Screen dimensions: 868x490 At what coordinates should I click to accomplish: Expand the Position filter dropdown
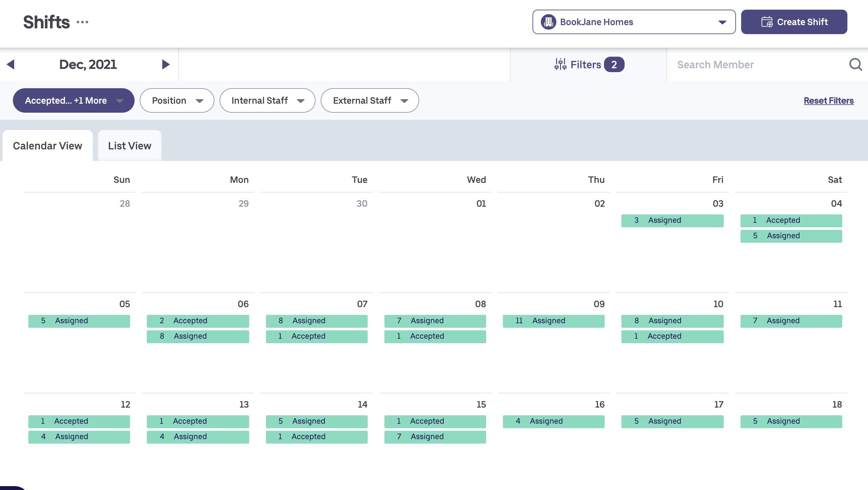177,100
